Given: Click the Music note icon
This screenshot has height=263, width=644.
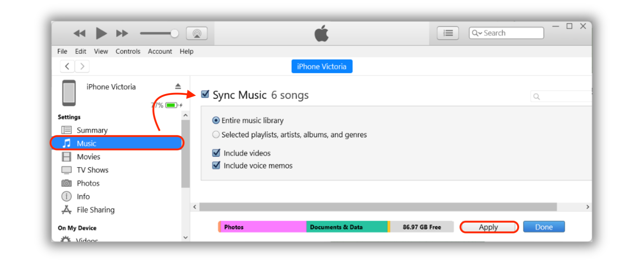Looking at the screenshot, I should 67,143.
